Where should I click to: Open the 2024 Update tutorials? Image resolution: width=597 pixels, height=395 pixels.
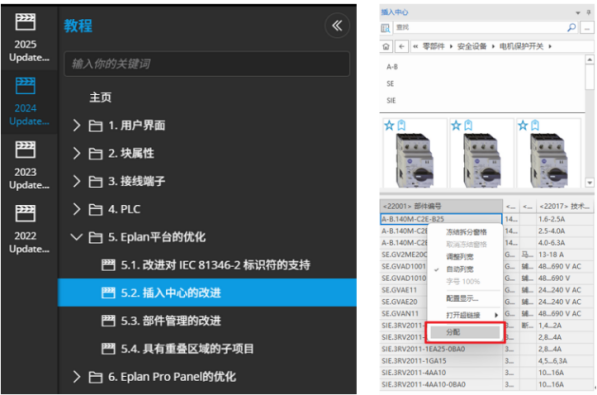coord(29,102)
